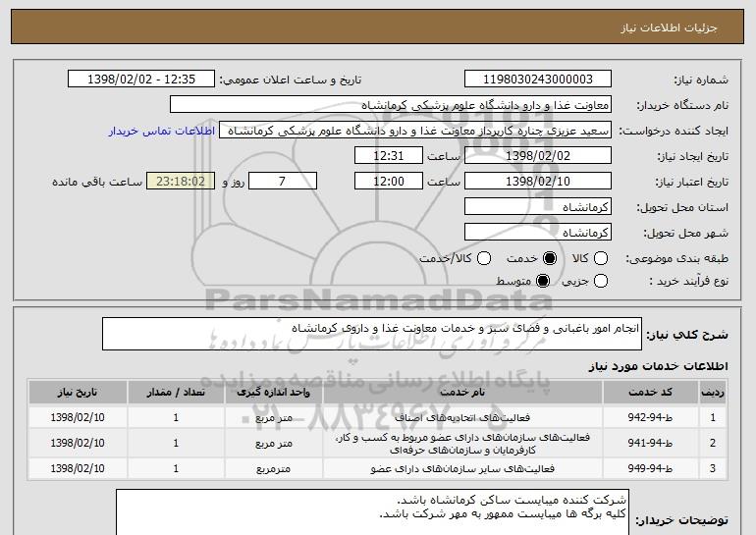
Task: Click unit متر مربع in row 1
Action: pos(274,418)
